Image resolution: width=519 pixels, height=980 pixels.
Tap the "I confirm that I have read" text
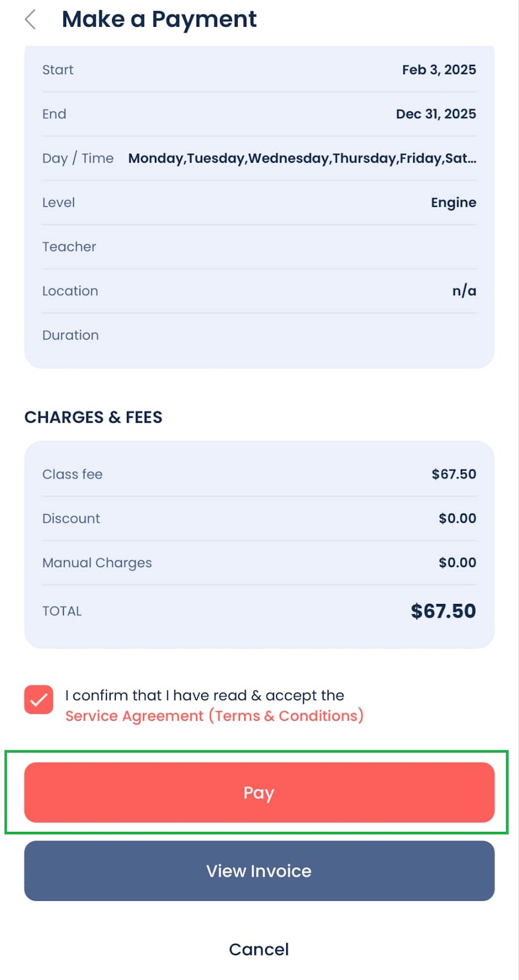pos(205,695)
